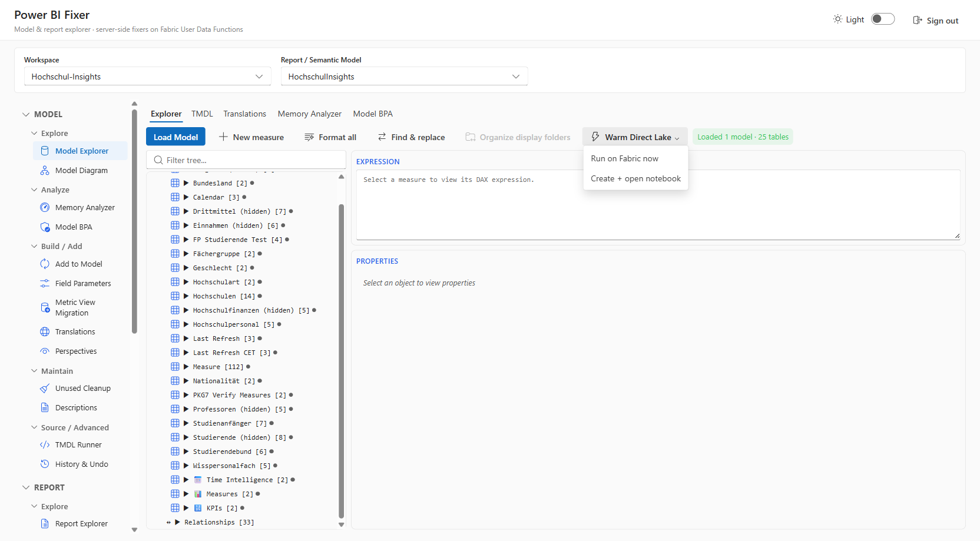
Task: Click the New measure button
Action: coord(251,137)
